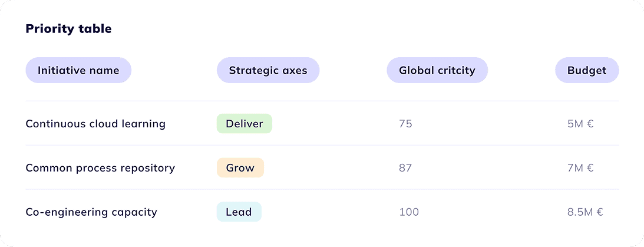This screenshot has height=247, width=644.
Task: Open the Common process repository initiative
Action: coord(100,168)
